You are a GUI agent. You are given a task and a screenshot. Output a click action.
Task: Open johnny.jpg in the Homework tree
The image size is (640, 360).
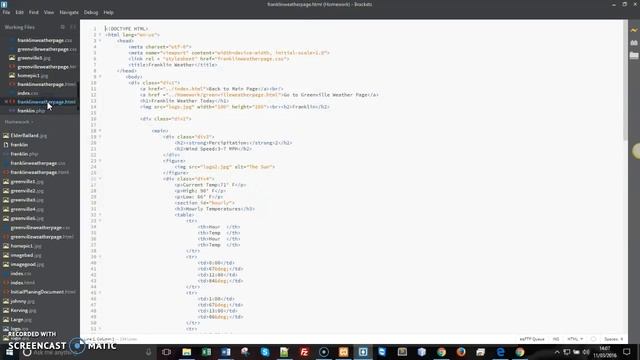pyautogui.click(x=22, y=301)
